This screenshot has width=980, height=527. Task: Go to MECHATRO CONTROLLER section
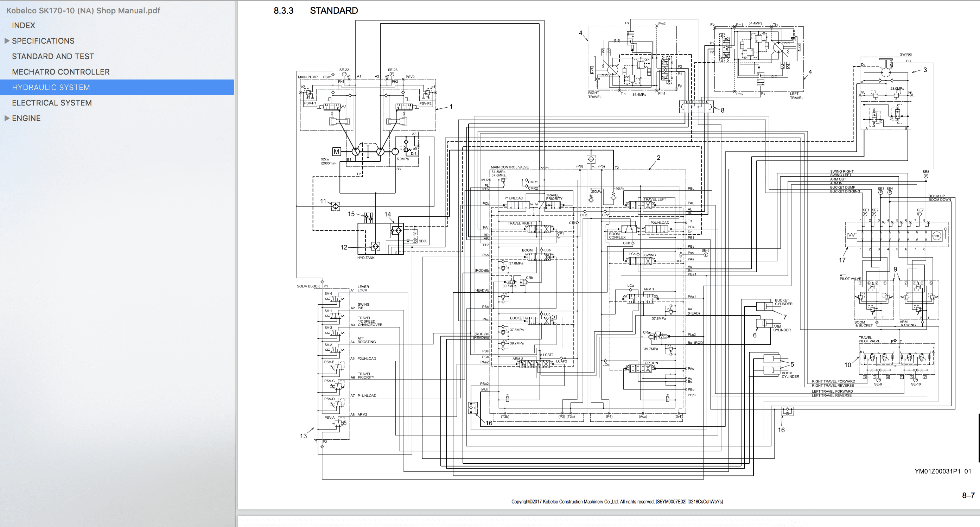(x=61, y=72)
